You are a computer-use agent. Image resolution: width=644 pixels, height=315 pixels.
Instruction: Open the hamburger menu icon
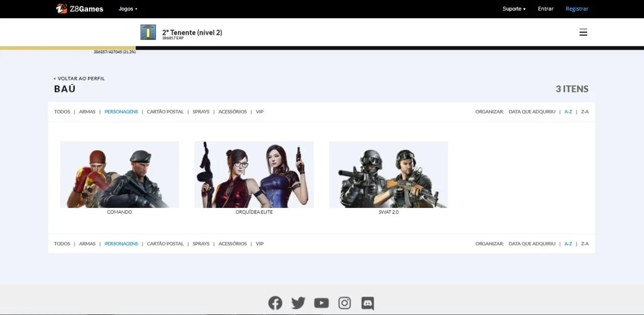coord(583,32)
